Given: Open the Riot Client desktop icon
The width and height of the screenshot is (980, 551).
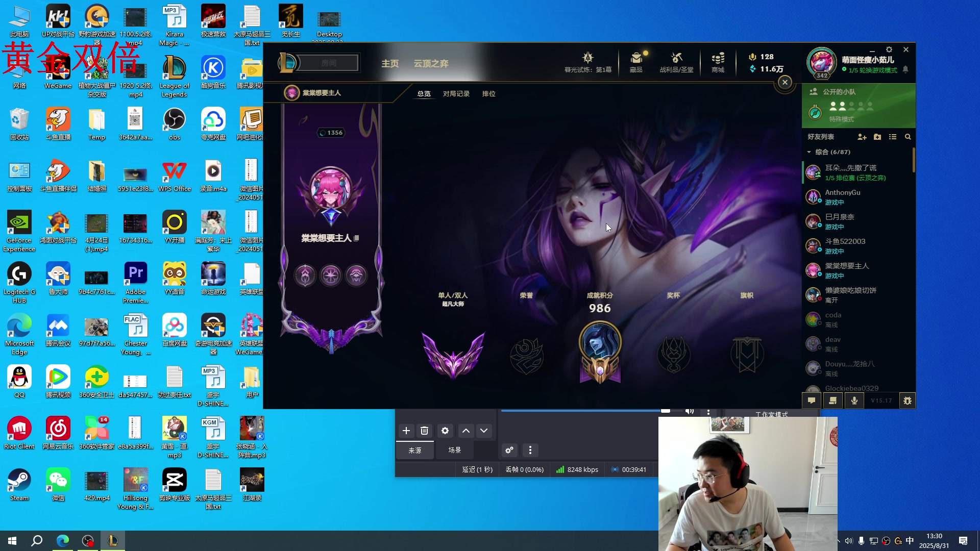Looking at the screenshot, I should 19,433.
